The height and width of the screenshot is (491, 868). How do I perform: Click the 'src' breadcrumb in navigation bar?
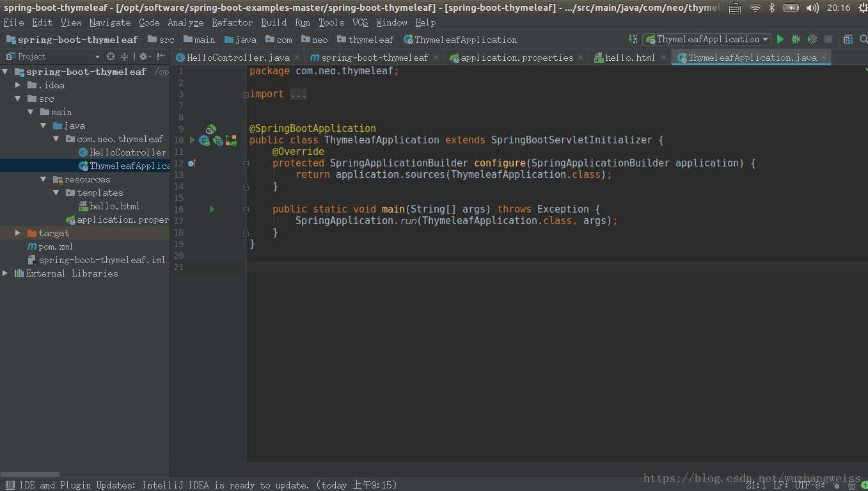(x=161, y=40)
